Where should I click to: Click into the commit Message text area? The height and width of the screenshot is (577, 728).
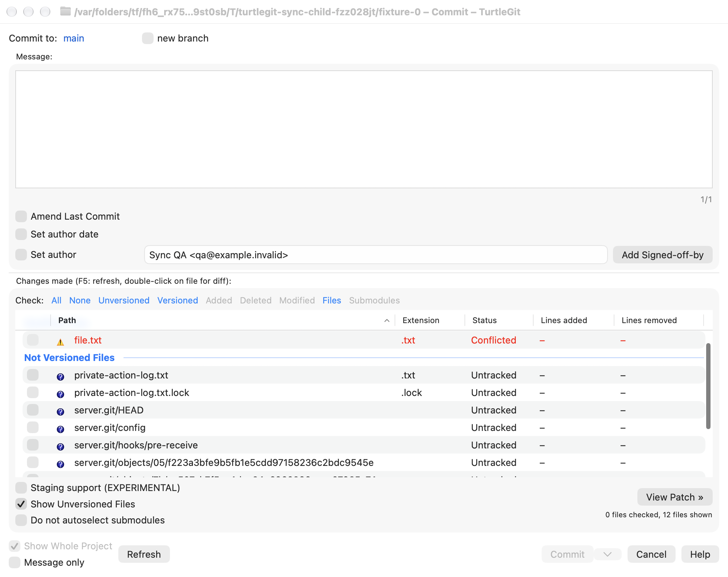pyautogui.click(x=364, y=129)
